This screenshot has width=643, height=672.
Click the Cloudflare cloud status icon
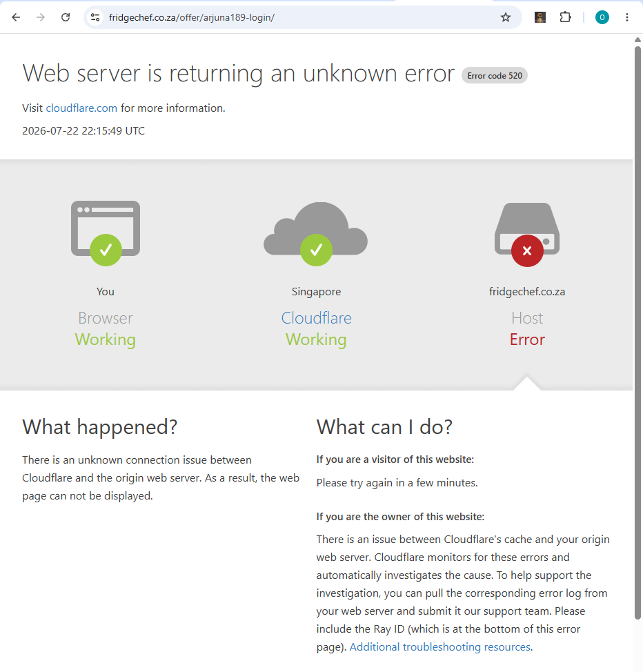(316, 234)
